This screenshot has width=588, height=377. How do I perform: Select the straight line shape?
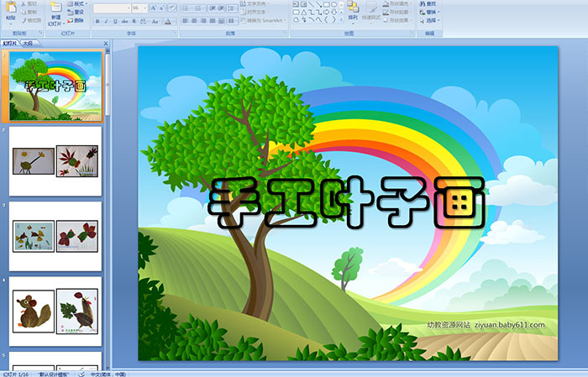point(311,4)
